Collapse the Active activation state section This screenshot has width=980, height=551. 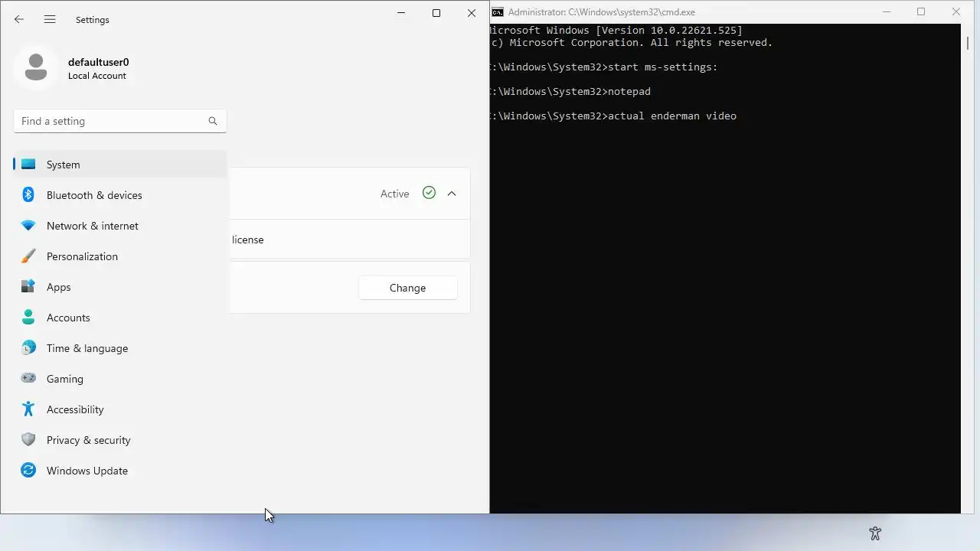pos(452,194)
